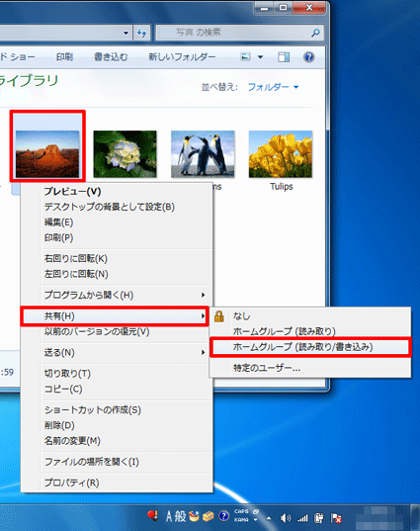The image size is (420, 531).
Task: Open the IME tools toolbox icon
Action: click(x=194, y=517)
